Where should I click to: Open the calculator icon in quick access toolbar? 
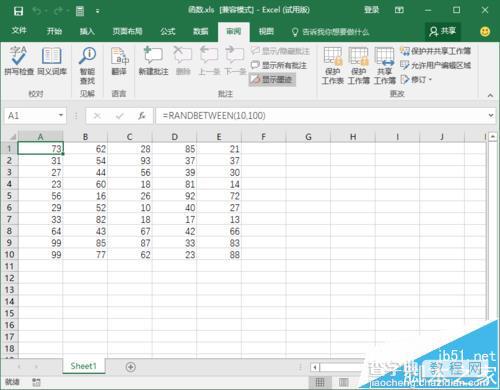click(x=80, y=11)
